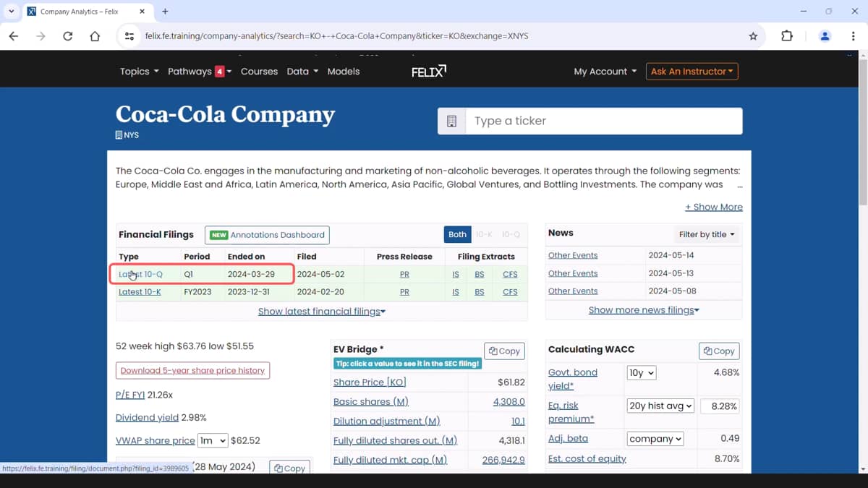Open Other Events dated 2024-05-13
Image resolution: width=868 pixels, height=488 pixels.
click(573, 273)
